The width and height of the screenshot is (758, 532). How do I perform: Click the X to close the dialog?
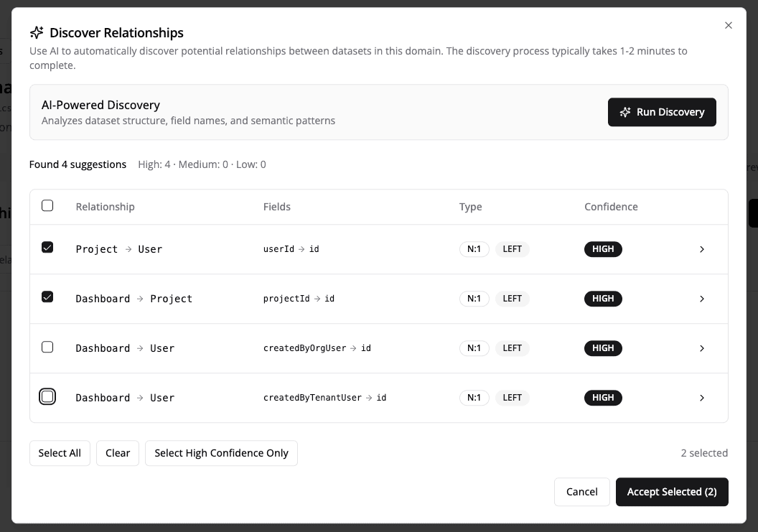[729, 25]
